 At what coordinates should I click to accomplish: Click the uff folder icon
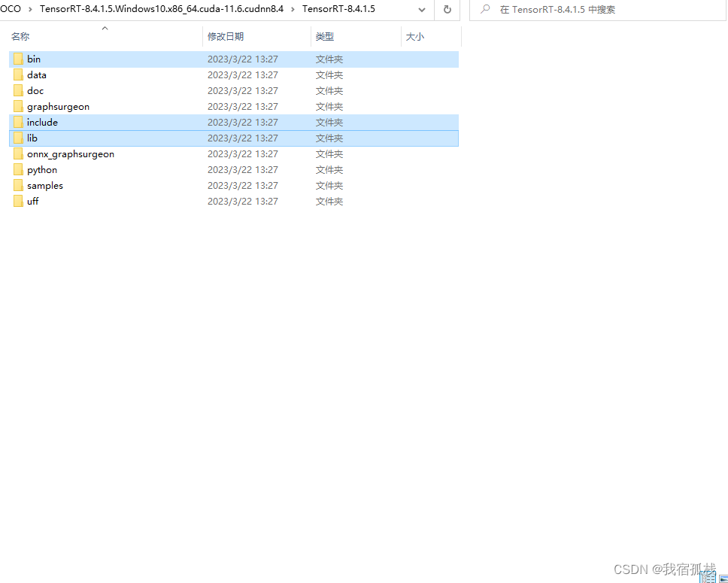point(18,201)
